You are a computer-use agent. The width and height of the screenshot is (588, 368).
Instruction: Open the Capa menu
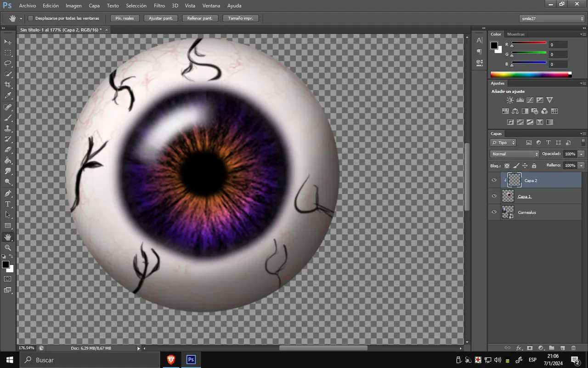[x=94, y=6]
